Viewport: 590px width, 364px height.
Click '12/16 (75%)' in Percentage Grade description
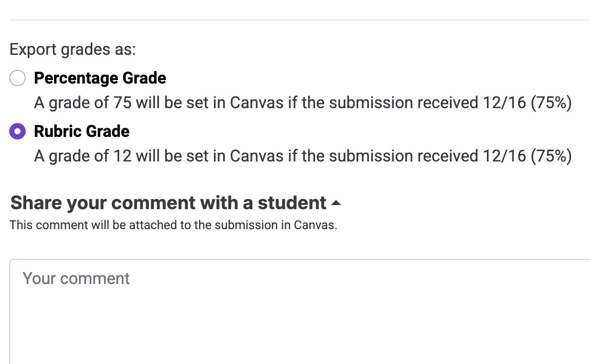point(527,103)
